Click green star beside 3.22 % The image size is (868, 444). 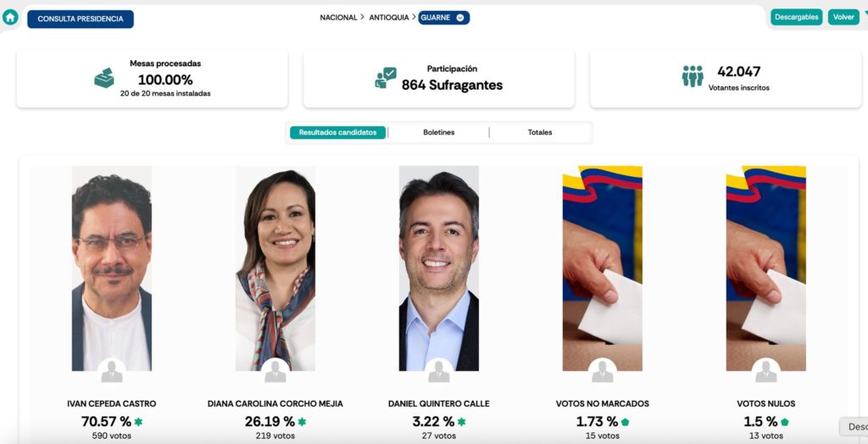coord(461,422)
